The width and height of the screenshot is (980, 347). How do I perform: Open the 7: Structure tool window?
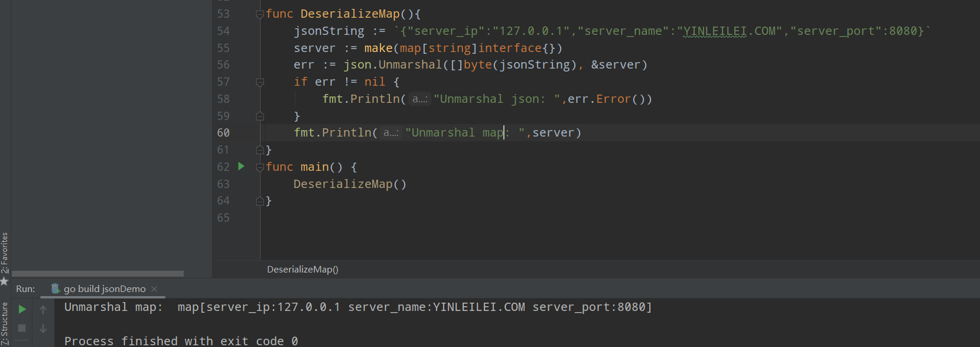(5, 323)
